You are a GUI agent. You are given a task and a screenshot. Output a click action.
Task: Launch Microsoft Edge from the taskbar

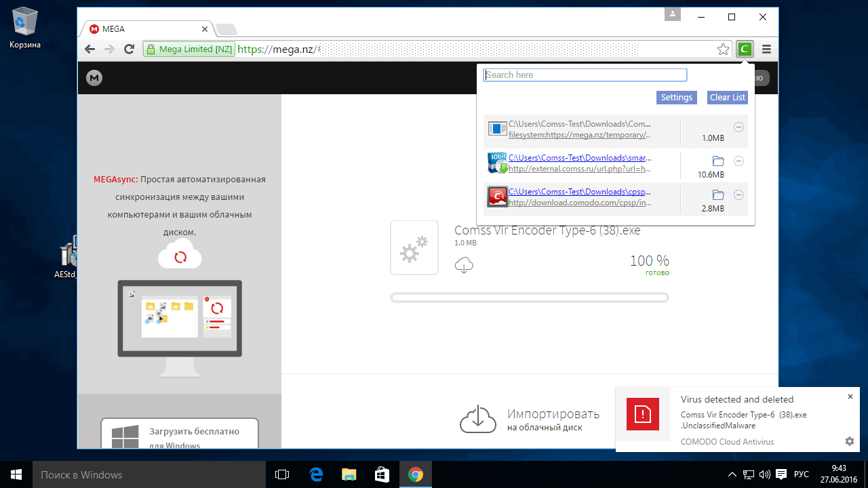(x=315, y=474)
